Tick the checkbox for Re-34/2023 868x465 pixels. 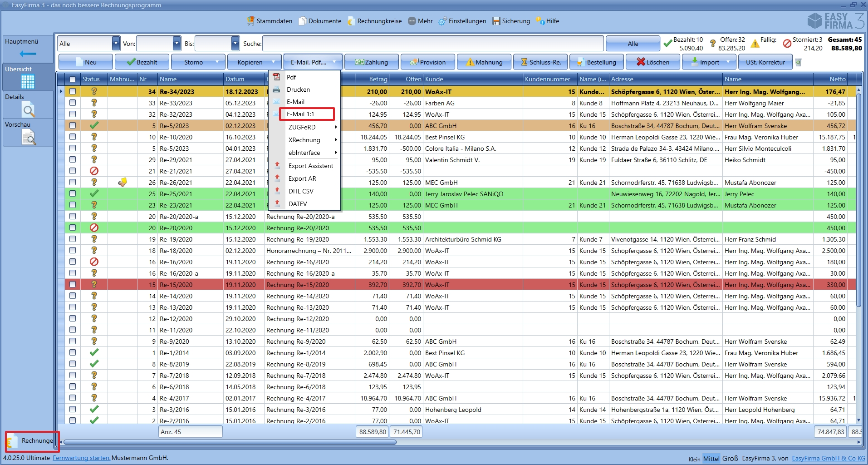pyautogui.click(x=73, y=91)
